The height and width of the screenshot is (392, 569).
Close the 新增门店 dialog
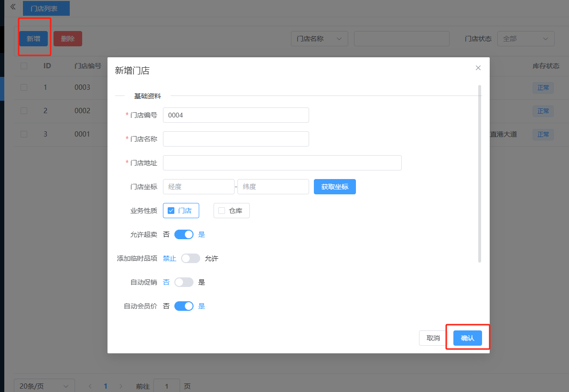click(478, 68)
